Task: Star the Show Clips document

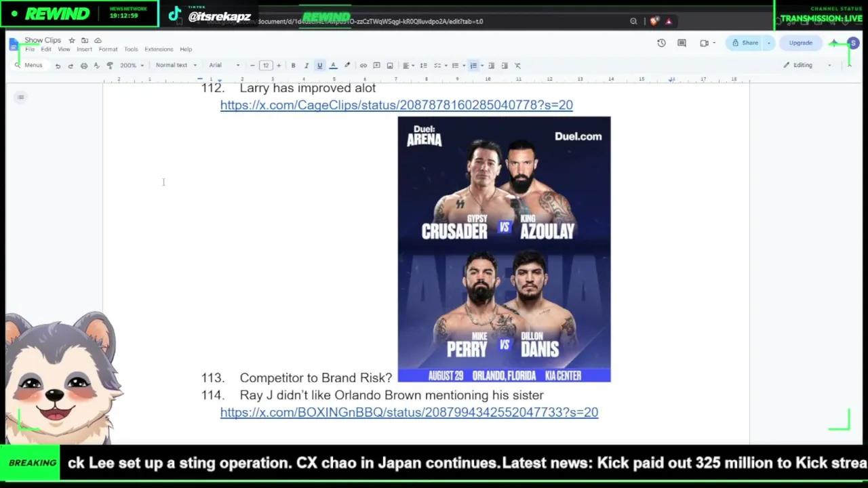Action: pyautogui.click(x=72, y=41)
